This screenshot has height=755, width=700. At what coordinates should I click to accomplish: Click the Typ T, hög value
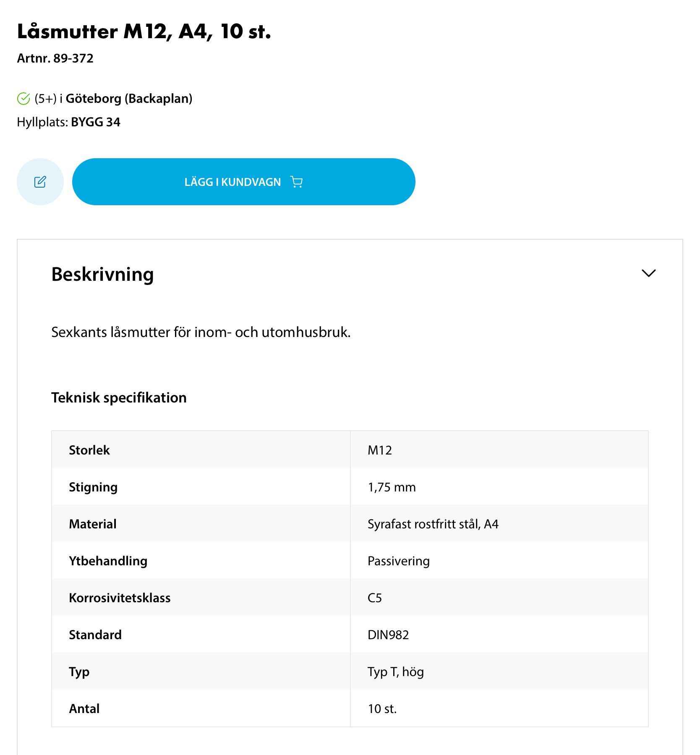(395, 671)
